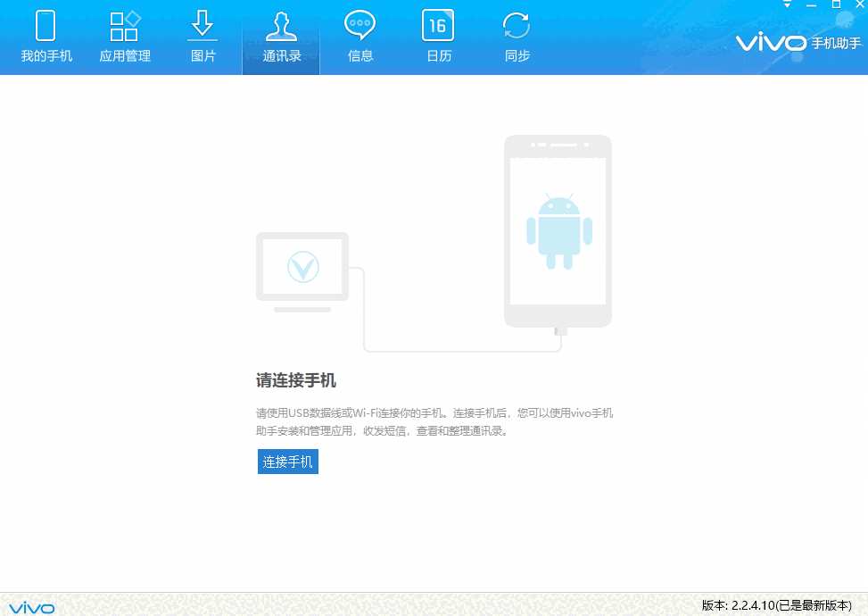Image resolution: width=868 pixels, height=616 pixels.
Task: Open the 信息 messages section
Action: [x=360, y=36]
